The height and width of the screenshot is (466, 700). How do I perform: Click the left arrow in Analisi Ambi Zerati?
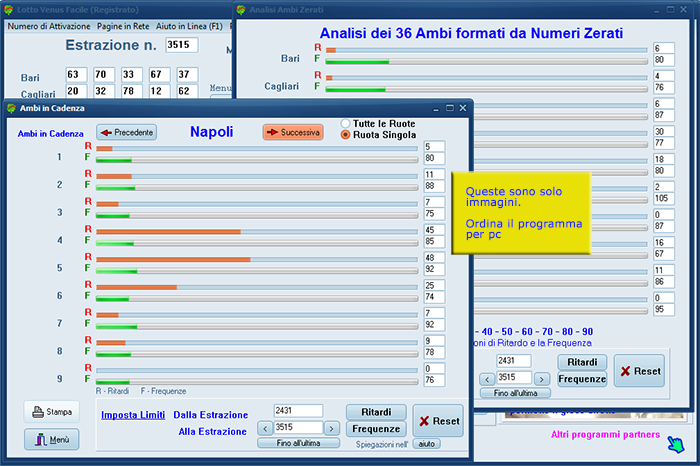coord(487,379)
